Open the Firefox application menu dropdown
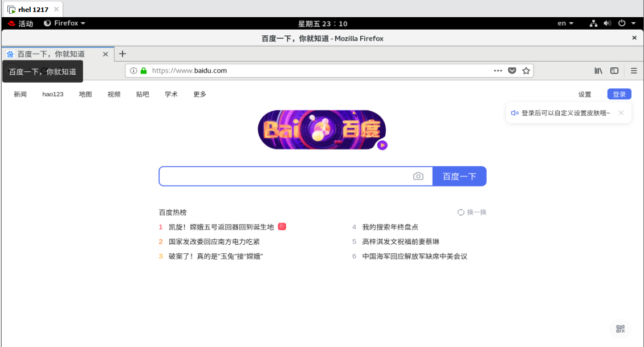This screenshot has width=644, height=347. click(64, 23)
